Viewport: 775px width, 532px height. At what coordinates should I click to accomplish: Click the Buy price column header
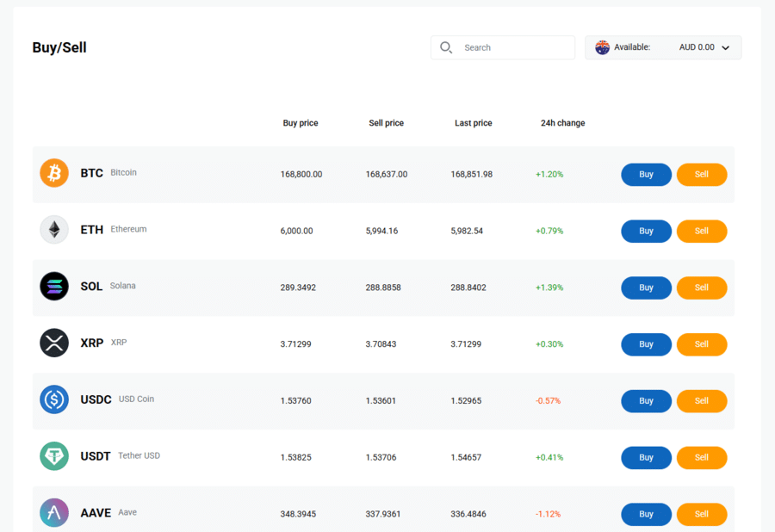(301, 123)
